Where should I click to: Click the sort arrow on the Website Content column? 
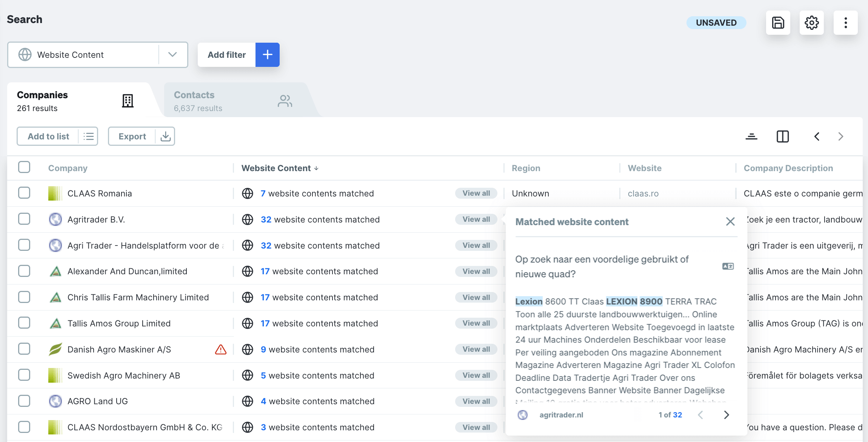pos(316,168)
